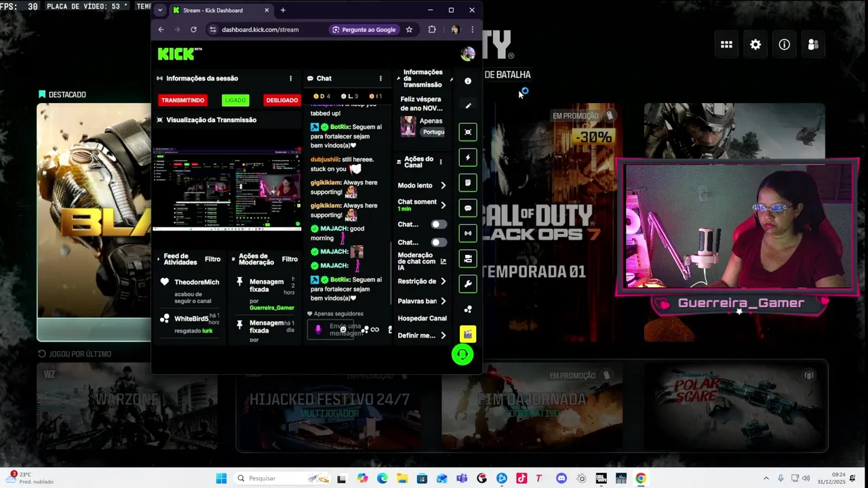Open Windows Start menu
This screenshot has height=488, width=868.
pyautogui.click(x=221, y=479)
